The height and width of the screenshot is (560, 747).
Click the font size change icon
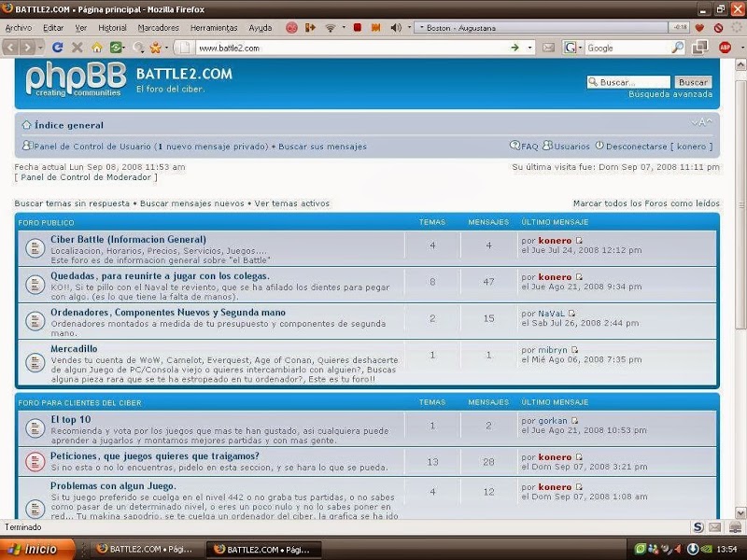702,122
